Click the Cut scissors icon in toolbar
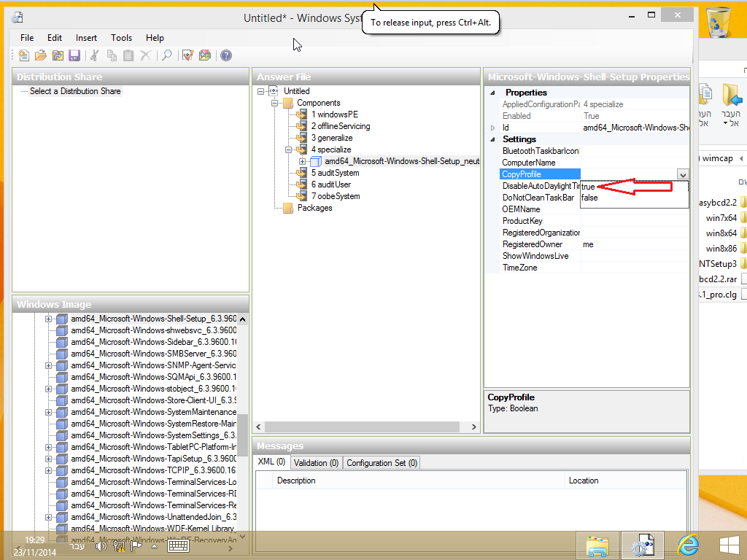 (x=94, y=55)
